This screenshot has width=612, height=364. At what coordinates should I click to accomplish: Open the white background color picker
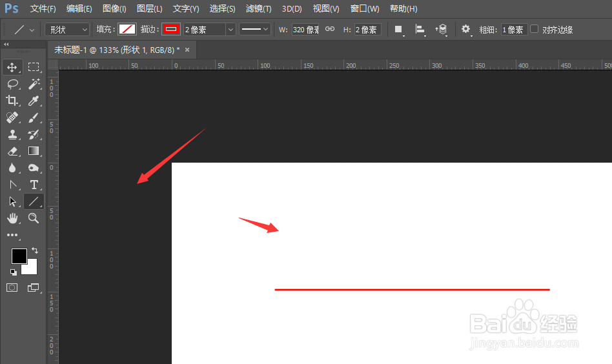click(32, 268)
